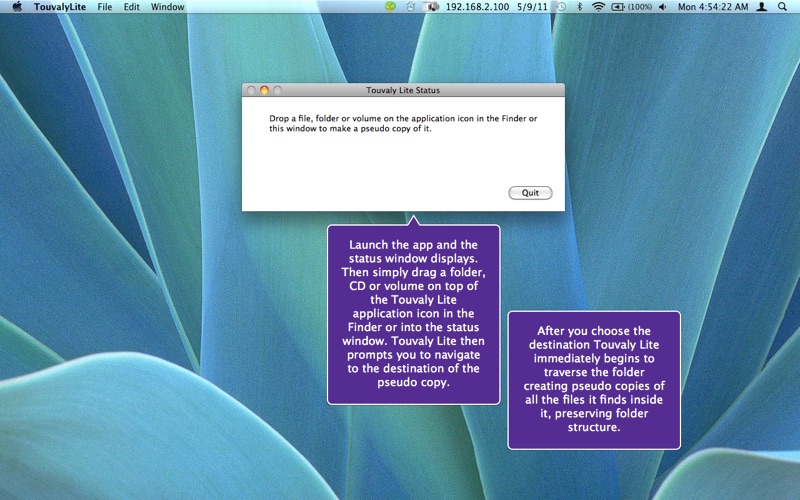The width and height of the screenshot is (800, 500).
Task: Open the File menu
Action: click(105, 7)
